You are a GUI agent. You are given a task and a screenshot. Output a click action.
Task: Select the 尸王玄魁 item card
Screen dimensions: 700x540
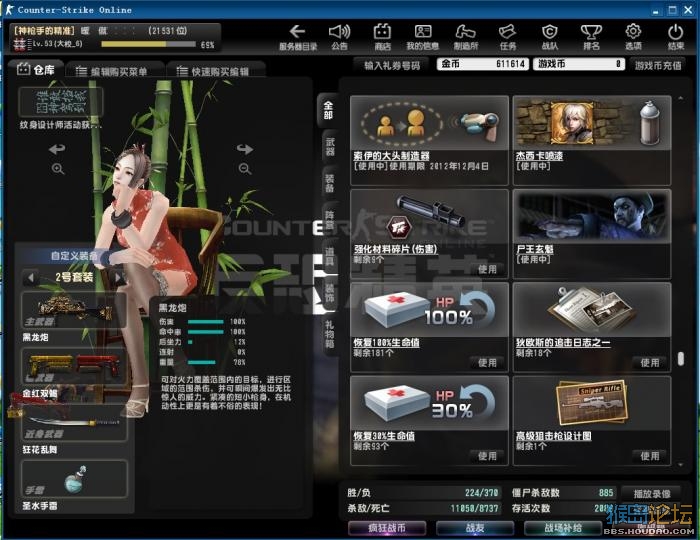[x=592, y=233]
